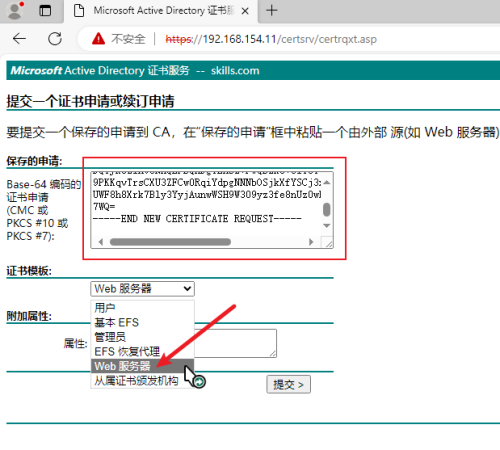Choose EFS 恢复代理 template option
Screen dimensions: 500x450
[x=142, y=352]
